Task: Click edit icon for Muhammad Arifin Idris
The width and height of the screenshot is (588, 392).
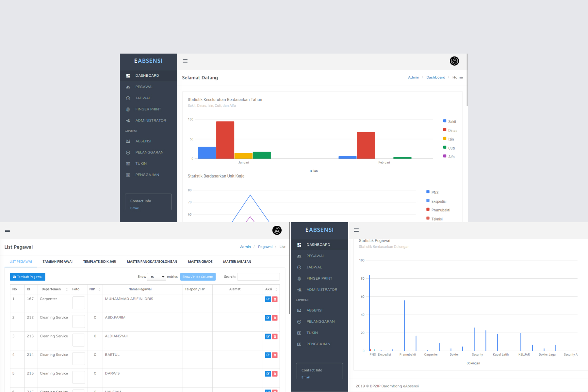Action: click(x=268, y=299)
